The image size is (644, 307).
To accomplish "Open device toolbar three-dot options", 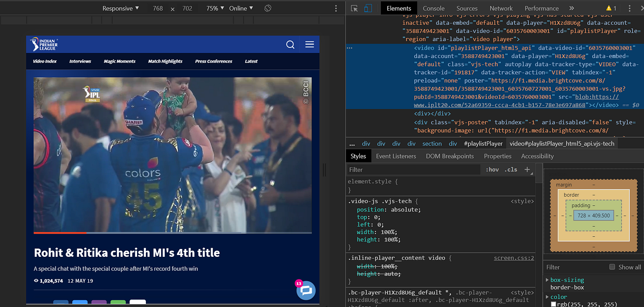I will coord(336,8).
